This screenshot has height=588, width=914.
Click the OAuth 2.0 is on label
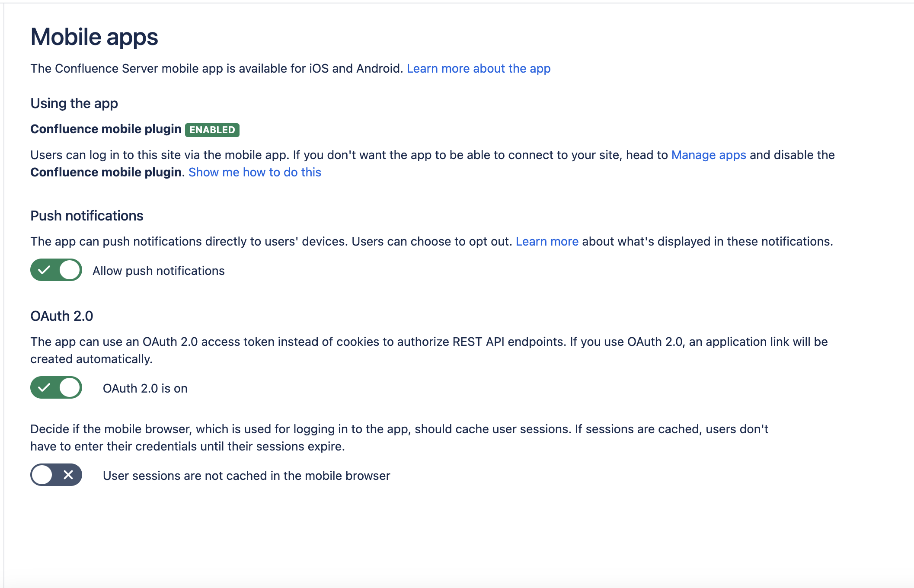tap(145, 389)
